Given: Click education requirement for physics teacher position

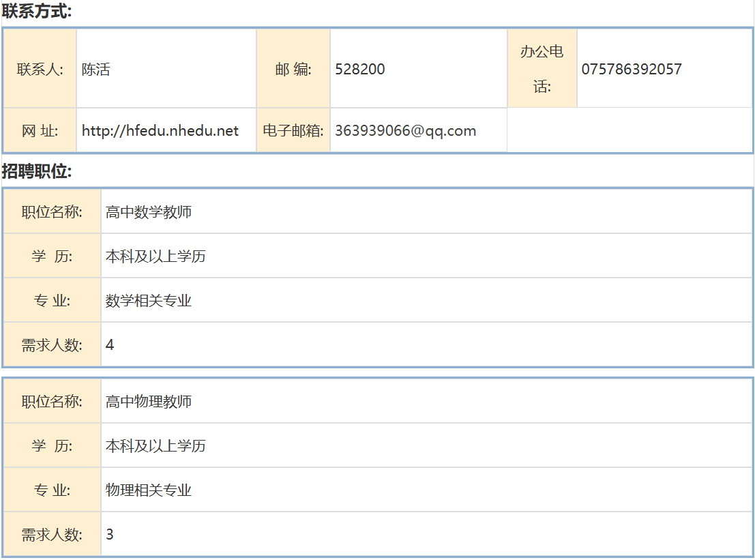Looking at the screenshot, I should pyautogui.click(x=156, y=446).
